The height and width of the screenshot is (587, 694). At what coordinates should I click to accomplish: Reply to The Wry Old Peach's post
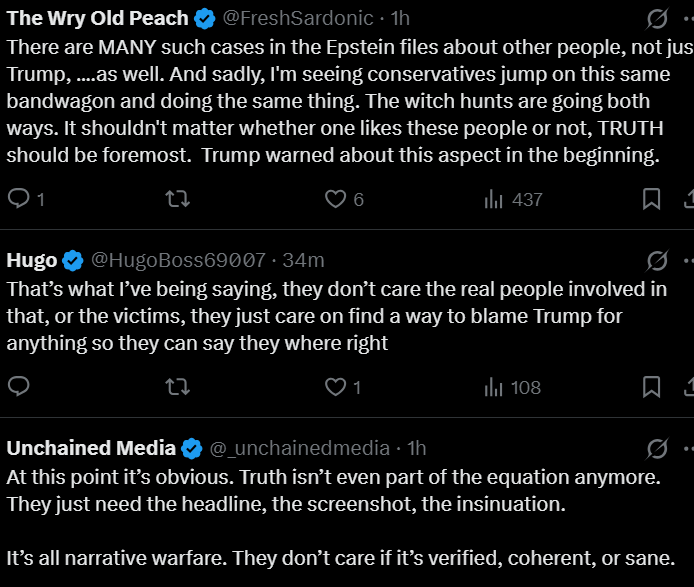pyautogui.click(x=19, y=199)
